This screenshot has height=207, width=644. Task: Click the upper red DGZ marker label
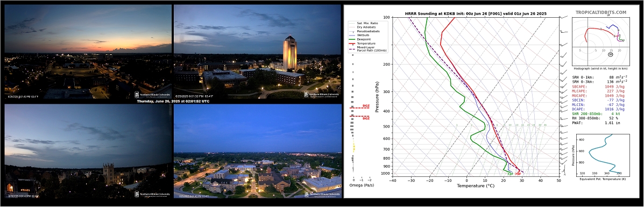tap(365, 106)
